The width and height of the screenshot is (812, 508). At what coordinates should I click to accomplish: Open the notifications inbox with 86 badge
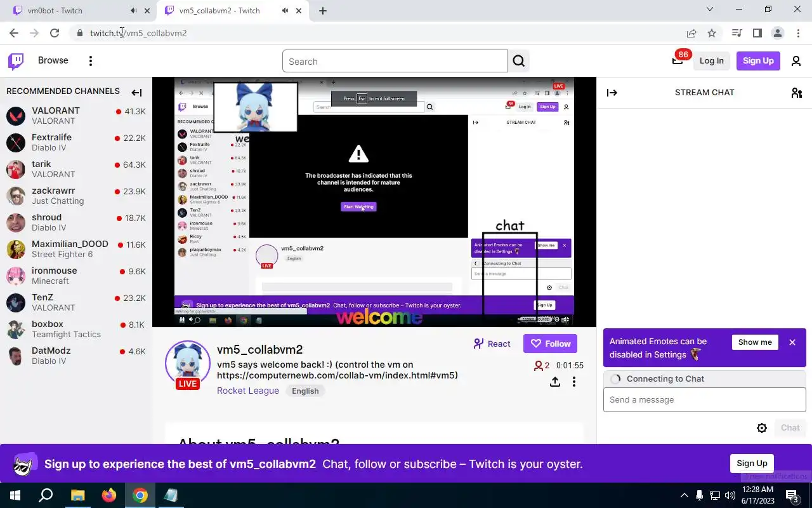pyautogui.click(x=678, y=61)
